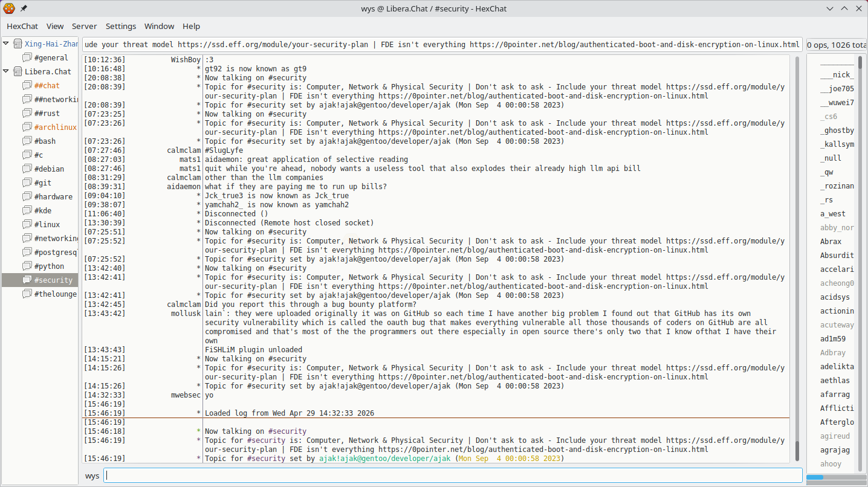Viewport: 868px width, 487px height.
Task: Click 'Did you report this through a bug bounty platform?'
Action: 311,305
